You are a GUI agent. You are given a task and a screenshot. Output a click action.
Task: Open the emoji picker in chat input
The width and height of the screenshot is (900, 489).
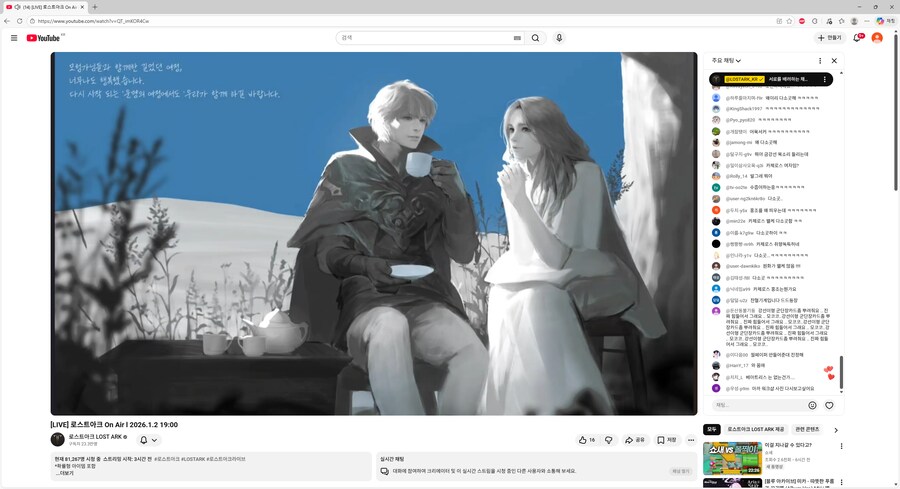812,405
